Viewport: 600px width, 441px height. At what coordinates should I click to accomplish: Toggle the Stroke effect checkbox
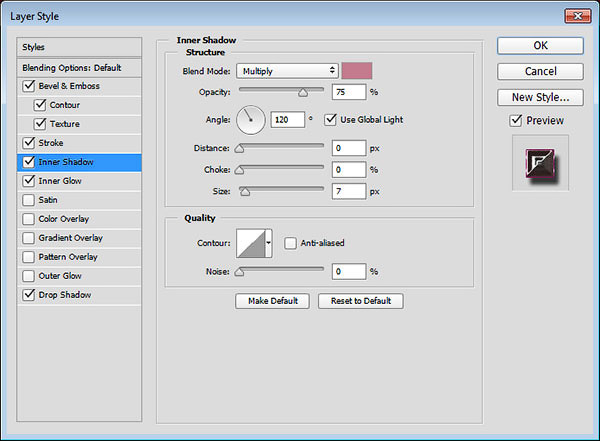(29, 143)
